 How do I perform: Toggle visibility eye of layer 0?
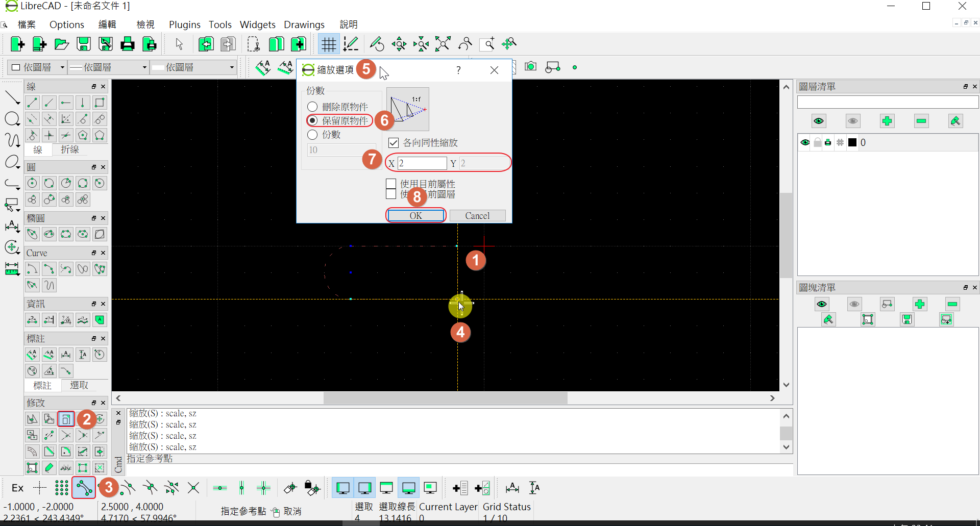coord(805,142)
